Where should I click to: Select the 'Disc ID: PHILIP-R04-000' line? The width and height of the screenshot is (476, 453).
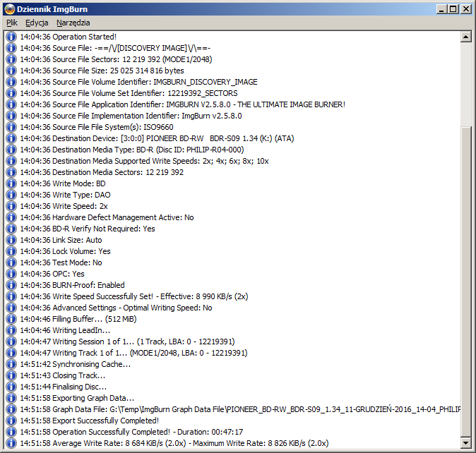point(132,150)
